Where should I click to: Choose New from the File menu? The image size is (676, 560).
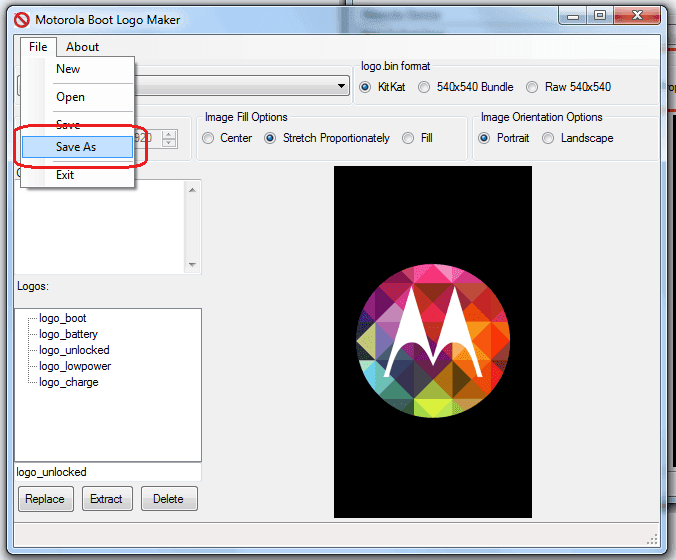point(78,69)
